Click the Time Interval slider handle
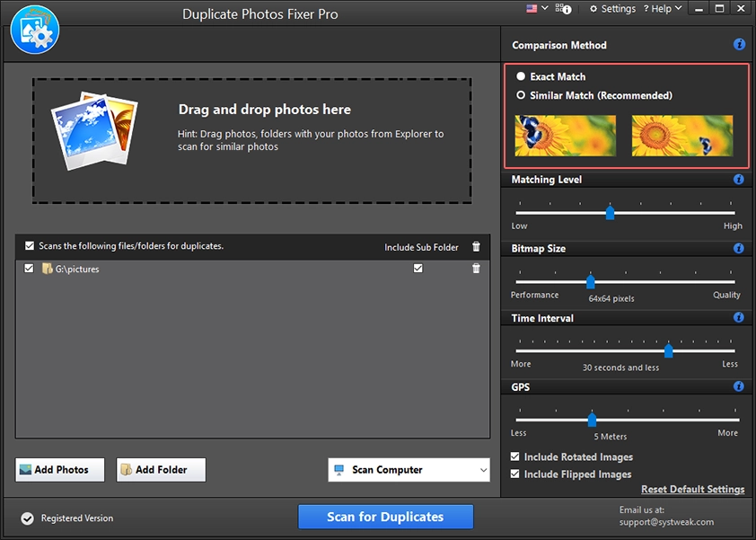 (668, 350)
